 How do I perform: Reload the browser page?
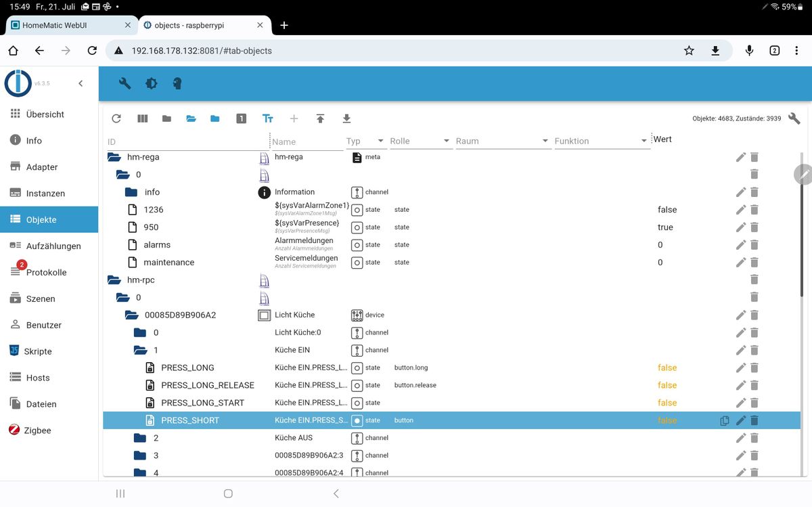(92, 51)
